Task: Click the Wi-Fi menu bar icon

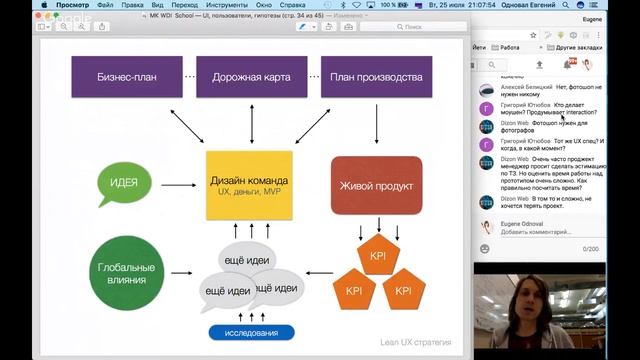Action: coord(357,5)
